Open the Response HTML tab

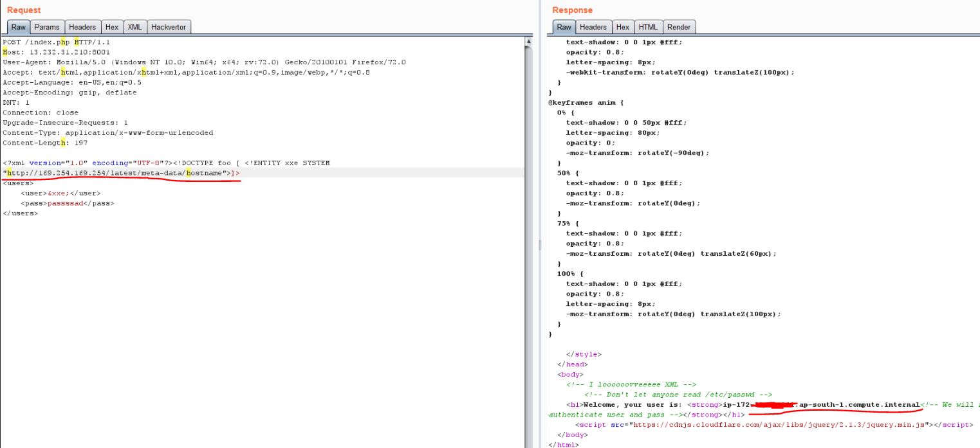648,27
